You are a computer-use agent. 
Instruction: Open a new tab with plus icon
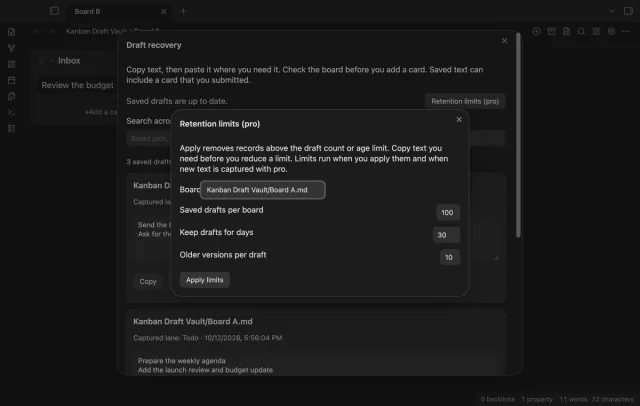click(x=183, y=11)
